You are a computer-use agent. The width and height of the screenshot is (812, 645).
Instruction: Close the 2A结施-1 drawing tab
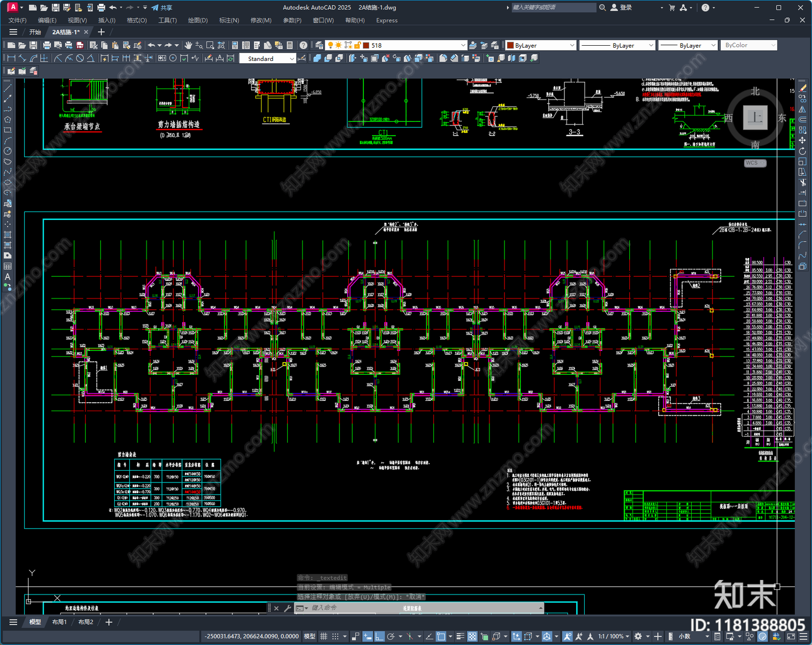86,32
